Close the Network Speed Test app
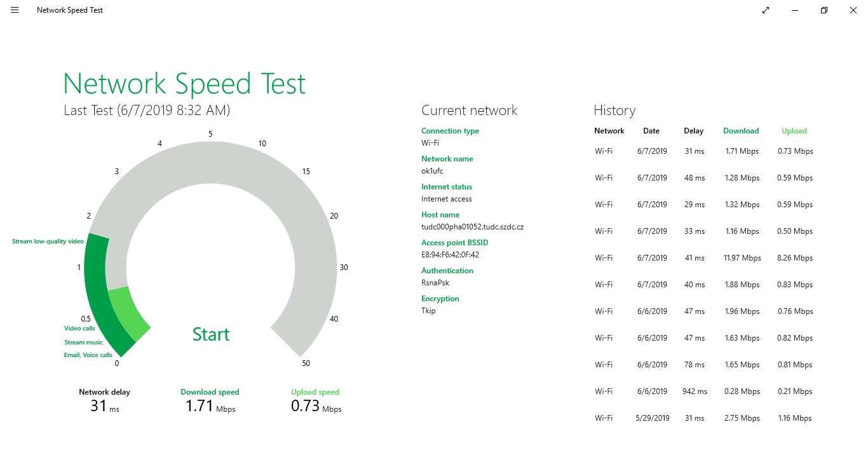The width and height of the screenshot is (868, 469). click(x=853, y=10)
